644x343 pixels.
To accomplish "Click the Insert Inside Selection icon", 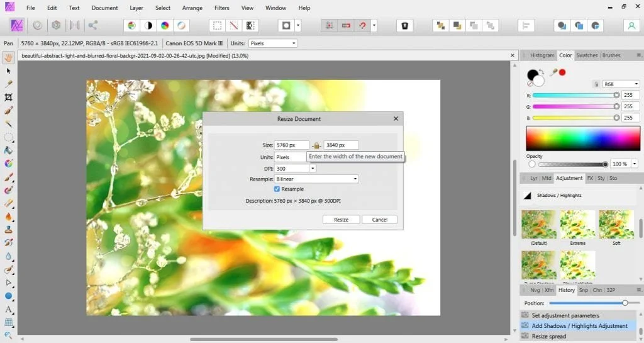I will point(596,25).
